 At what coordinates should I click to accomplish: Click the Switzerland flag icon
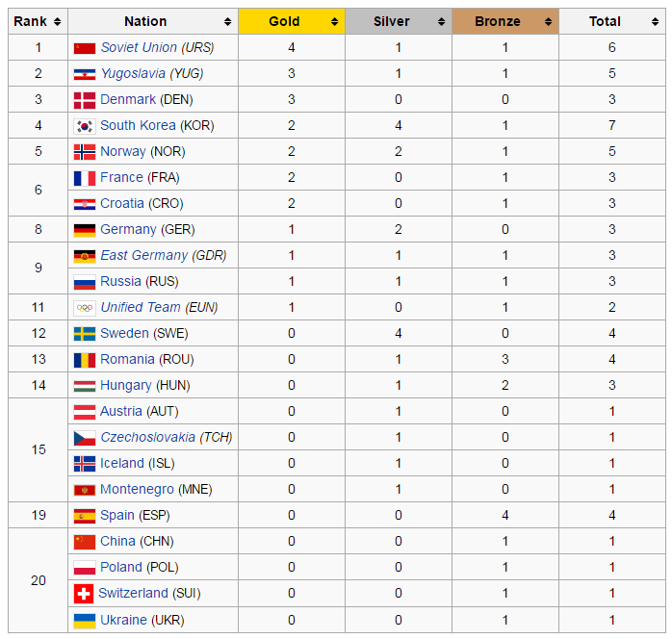[x=84, y=594]
